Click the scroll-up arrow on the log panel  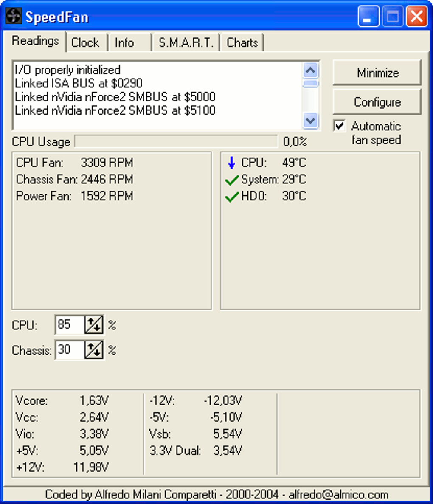click(x=310, y=70)
